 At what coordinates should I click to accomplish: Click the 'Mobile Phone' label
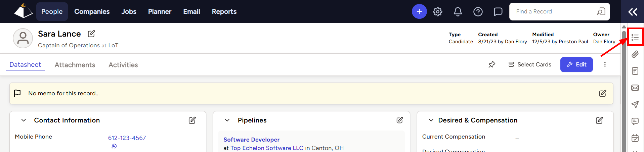pyautogui.click(x=33, y=137)
